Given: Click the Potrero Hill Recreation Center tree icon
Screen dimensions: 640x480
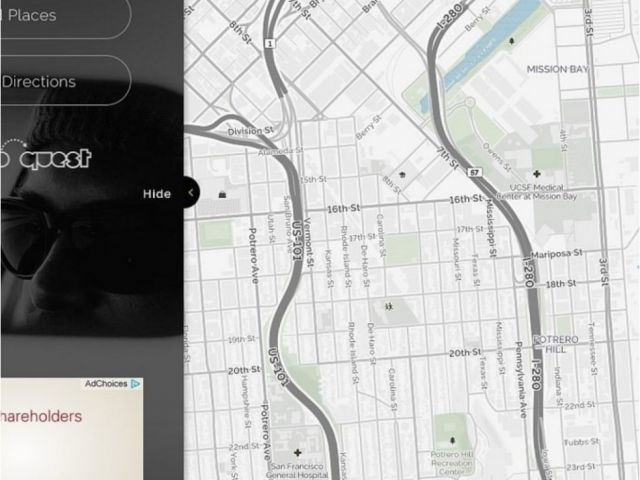Looking at the screenshot, I should 454,439.
